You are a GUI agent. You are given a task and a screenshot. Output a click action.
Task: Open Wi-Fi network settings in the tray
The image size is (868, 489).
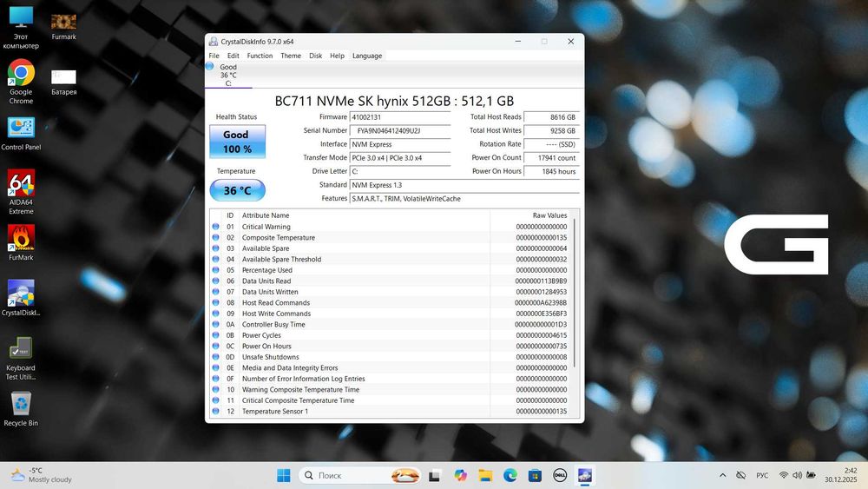[783, 475]
